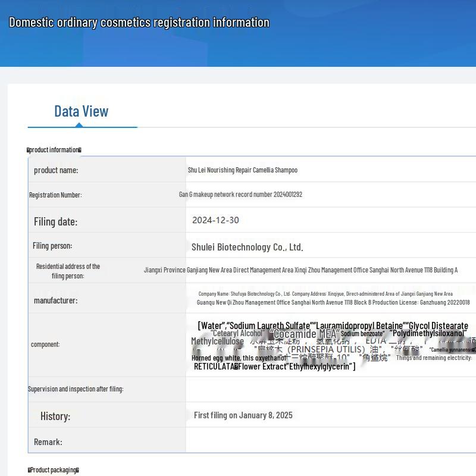The width and height of the screenshot is (476, 476).
Task: Click the Shu Lei Nourishing Repair Camellia Shampoo name
Action: (x=243, y=170)
